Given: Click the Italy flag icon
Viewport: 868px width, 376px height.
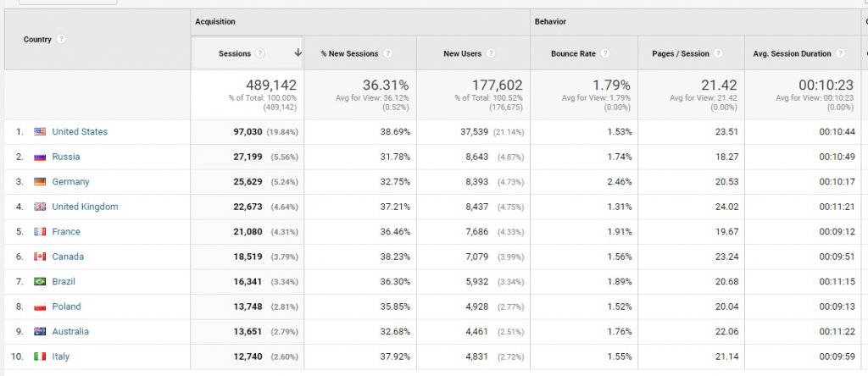Looking at the screenshot, I should click(x=40, y=357).
